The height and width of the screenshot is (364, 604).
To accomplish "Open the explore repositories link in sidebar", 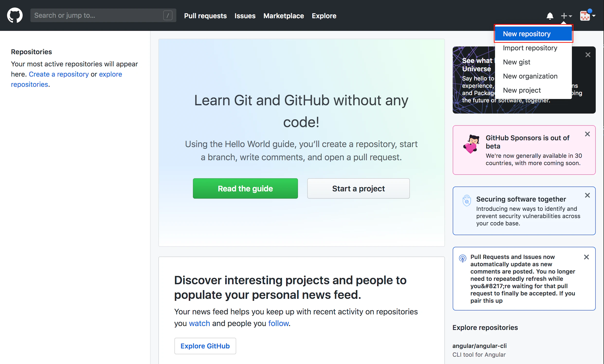I will (66, 79).
